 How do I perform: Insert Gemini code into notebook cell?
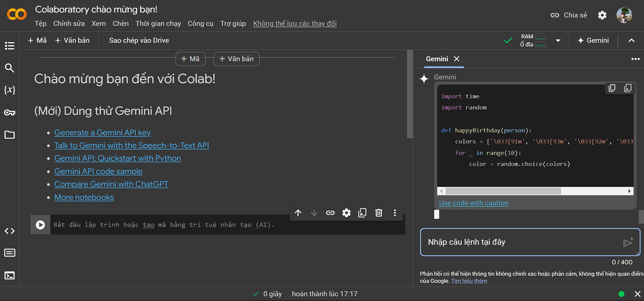628,88
